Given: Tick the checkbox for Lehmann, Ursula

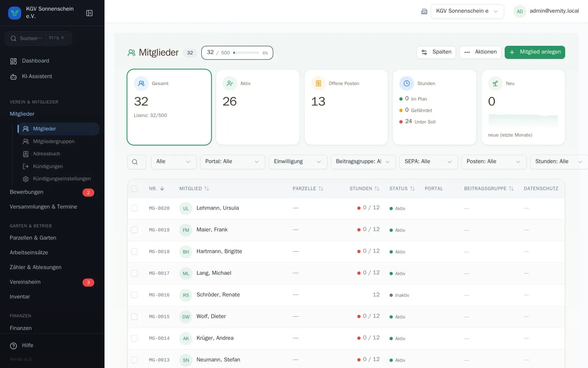Looking at the screenshot, I should 134,208.
